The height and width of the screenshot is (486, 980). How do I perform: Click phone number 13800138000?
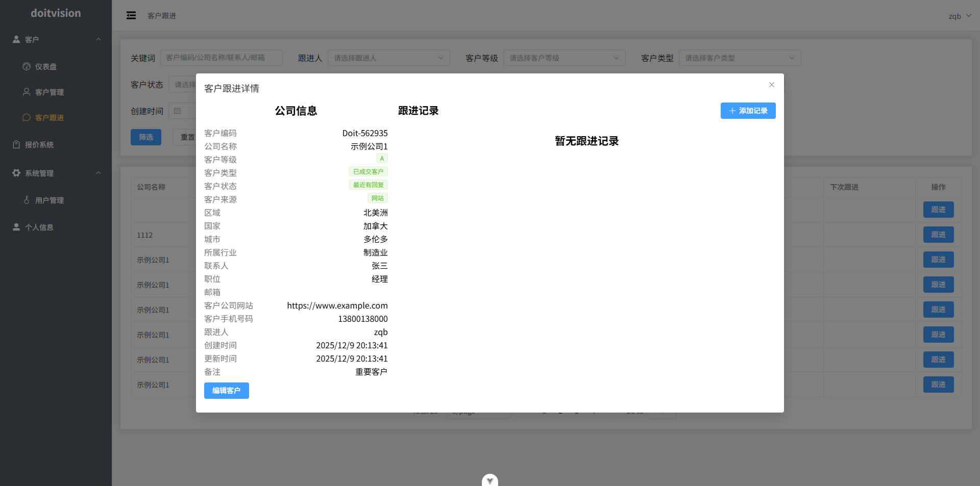363,319
